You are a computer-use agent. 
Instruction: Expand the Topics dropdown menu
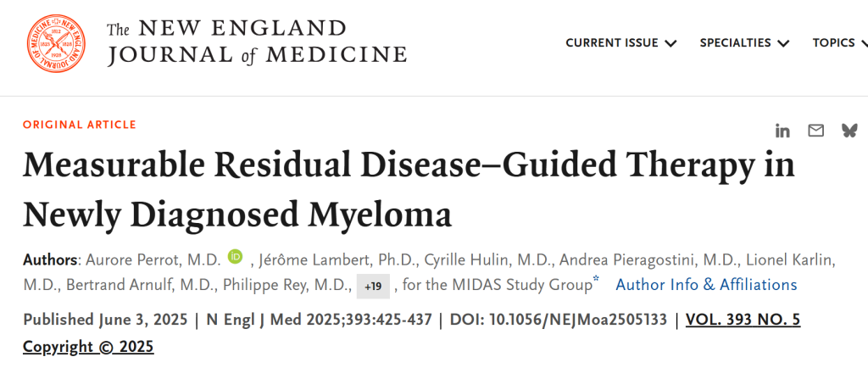click(x=840, y=43)
